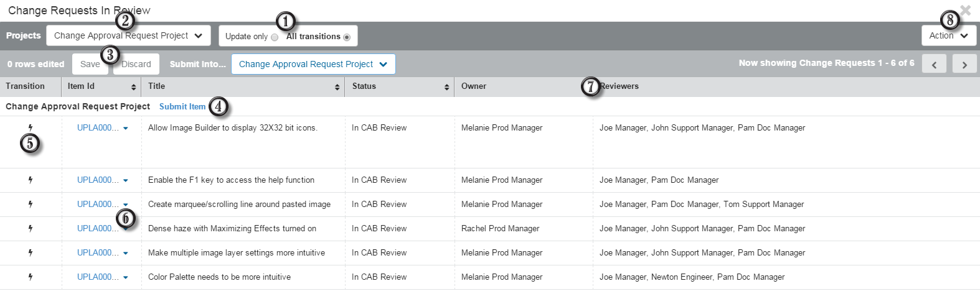Click title 'Color Palette needs to be more intuitive'
The height and width of the screenshot is (304, 980).
[219, 277]
